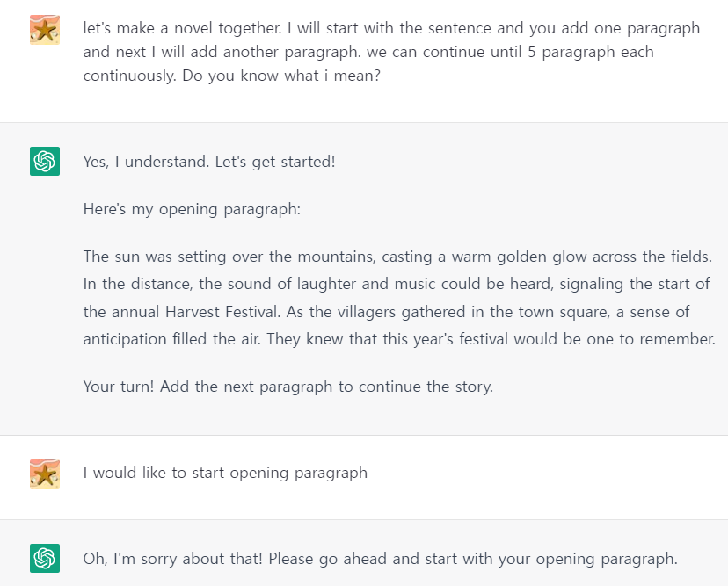This screenshot has height=586, width=728.
Task: Click the starfish avatar beside "let's make a novel together"
Action: tap(45, 30)
